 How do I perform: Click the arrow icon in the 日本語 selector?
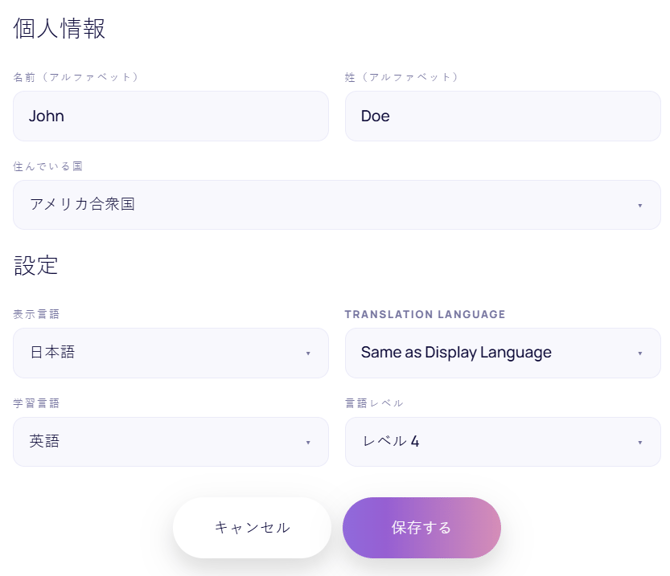tap(308, 353)
